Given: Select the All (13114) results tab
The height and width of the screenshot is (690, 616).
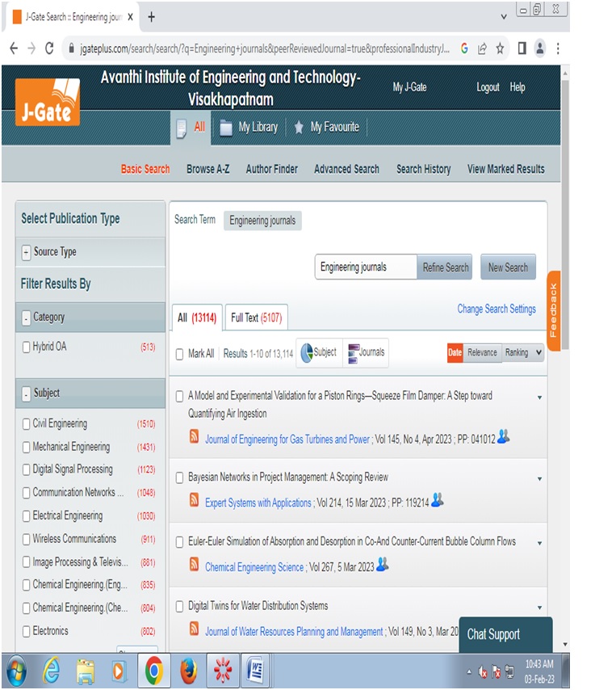Looking at the screenshot, I should pyautogui.click(x=197, y=318).
